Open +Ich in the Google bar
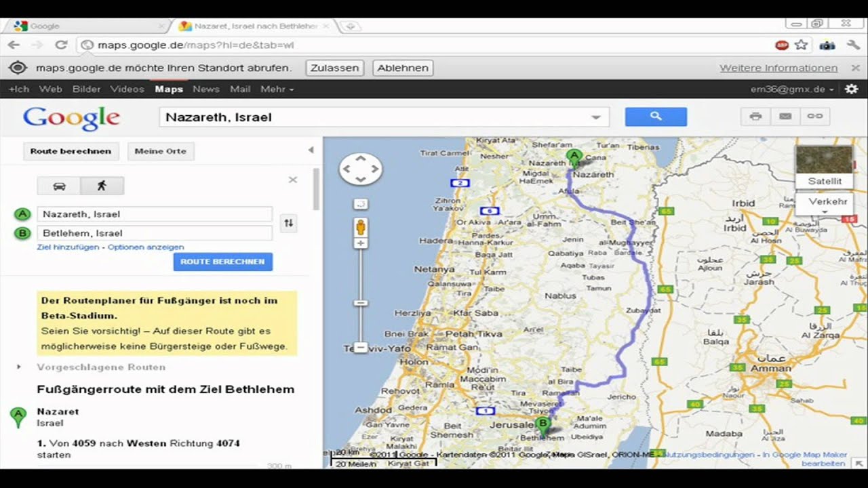This screenshot has width=868, height=488. [x=19, y=89]
